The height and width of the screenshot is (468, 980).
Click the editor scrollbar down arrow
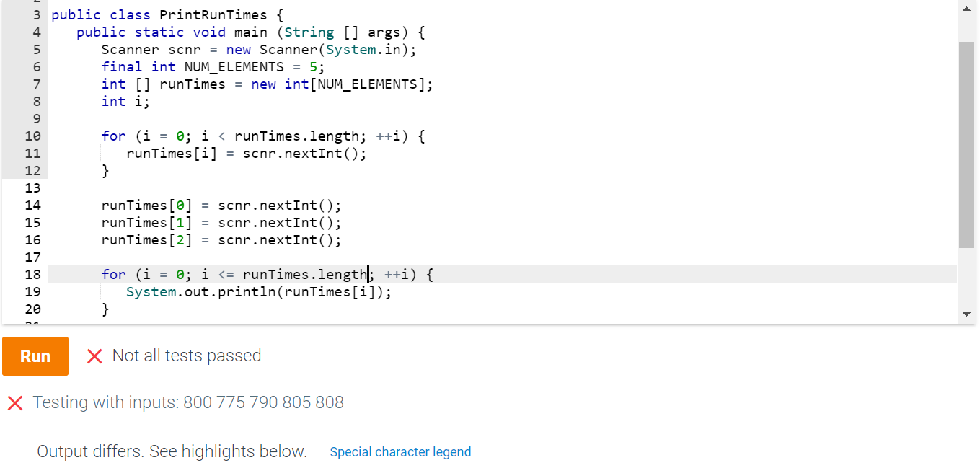click(967, 313)
